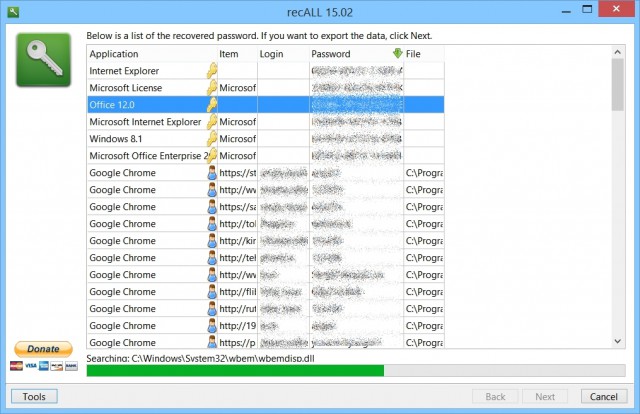
Task: Click user icon beside https://p Chrome row
Action: pyautogui.click(x=212, y=342)
